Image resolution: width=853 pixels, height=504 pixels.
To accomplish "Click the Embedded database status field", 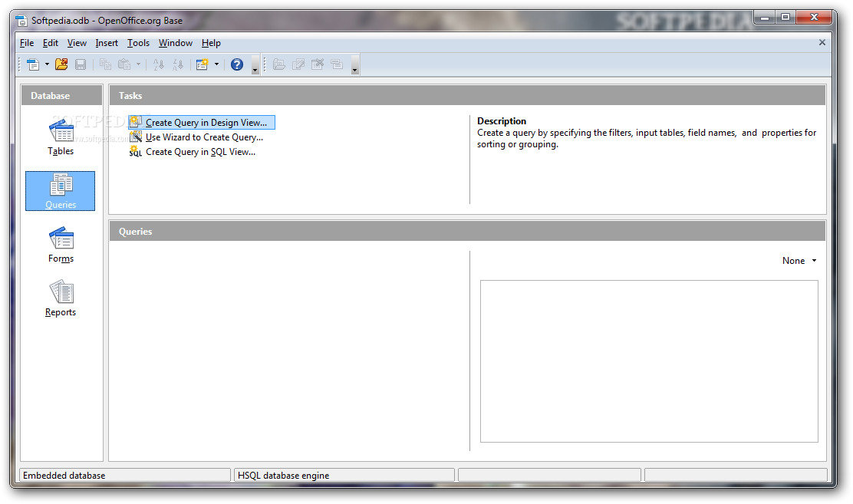I will coord(125,475).
